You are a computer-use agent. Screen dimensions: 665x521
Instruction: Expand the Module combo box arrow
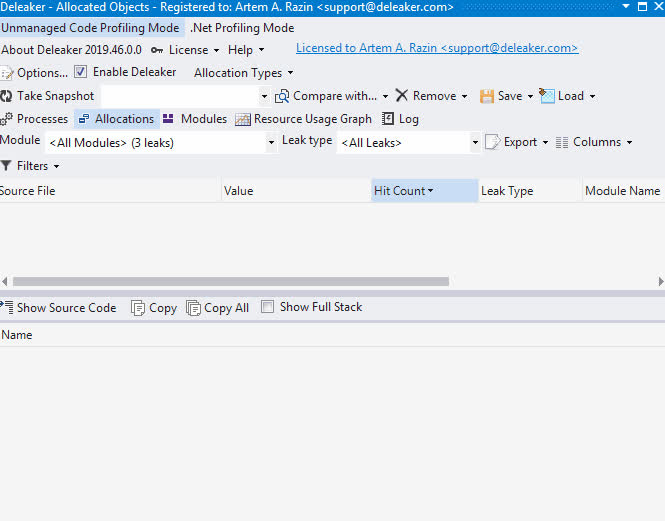click(271, 143)
